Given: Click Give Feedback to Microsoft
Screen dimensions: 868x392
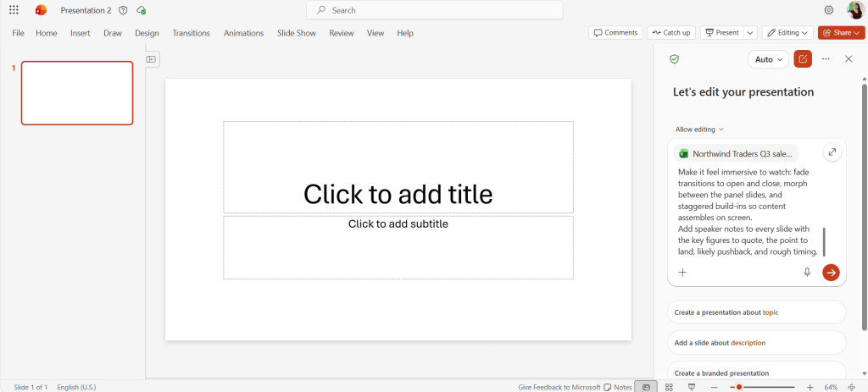Looking at the screenshot, I should tap(559, 387).
